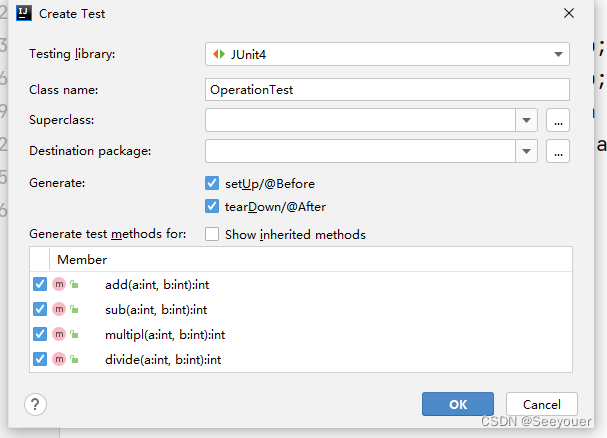Viewport: 607px width, 438px height.
Task: Uncheck the setUp/@Before option
Action: [x=212, y=183]
